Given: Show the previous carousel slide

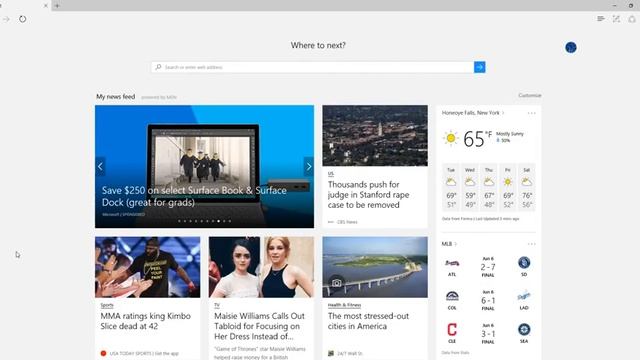Looking at the screenshot, I should coord(100,166).
